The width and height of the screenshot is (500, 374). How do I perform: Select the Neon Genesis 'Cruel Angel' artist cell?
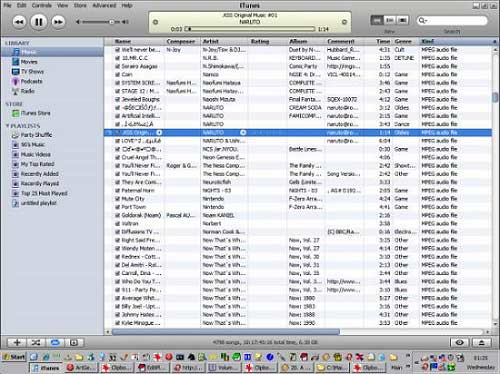[x=224, y=157]
